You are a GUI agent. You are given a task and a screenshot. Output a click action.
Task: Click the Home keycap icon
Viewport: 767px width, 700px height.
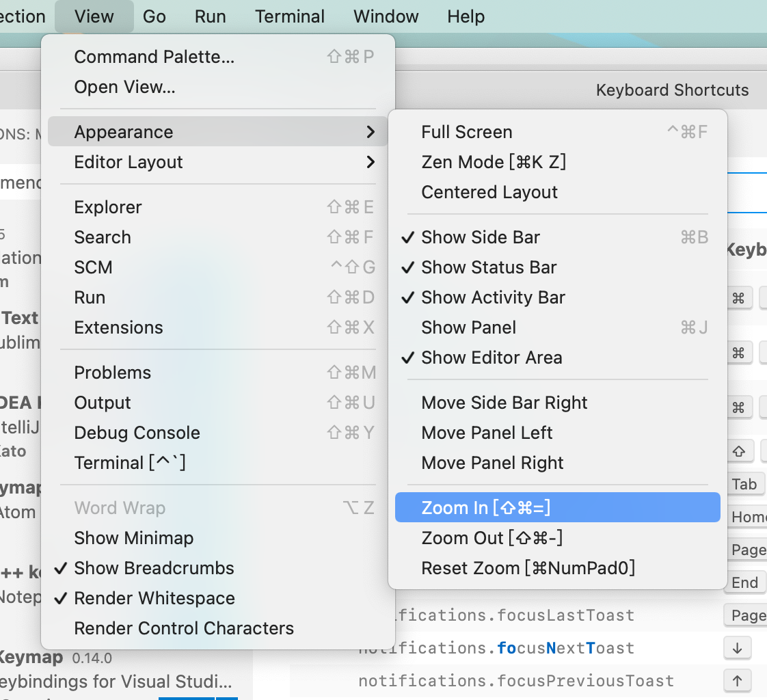coord(748,517)
